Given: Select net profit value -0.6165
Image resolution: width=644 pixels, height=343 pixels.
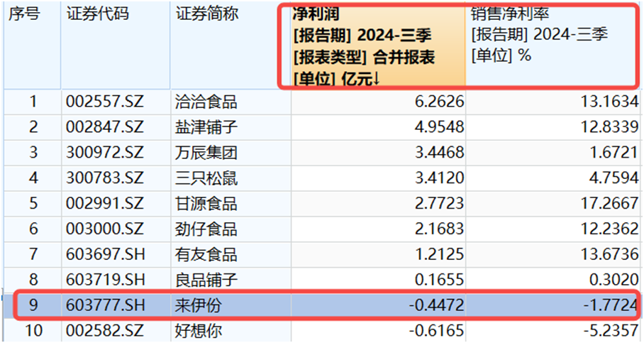Looking at the screenshot, I should click(435, 331).
